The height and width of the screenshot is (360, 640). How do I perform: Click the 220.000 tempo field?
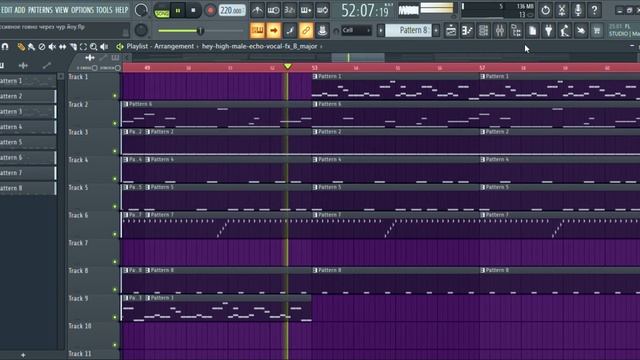(232, 10)
